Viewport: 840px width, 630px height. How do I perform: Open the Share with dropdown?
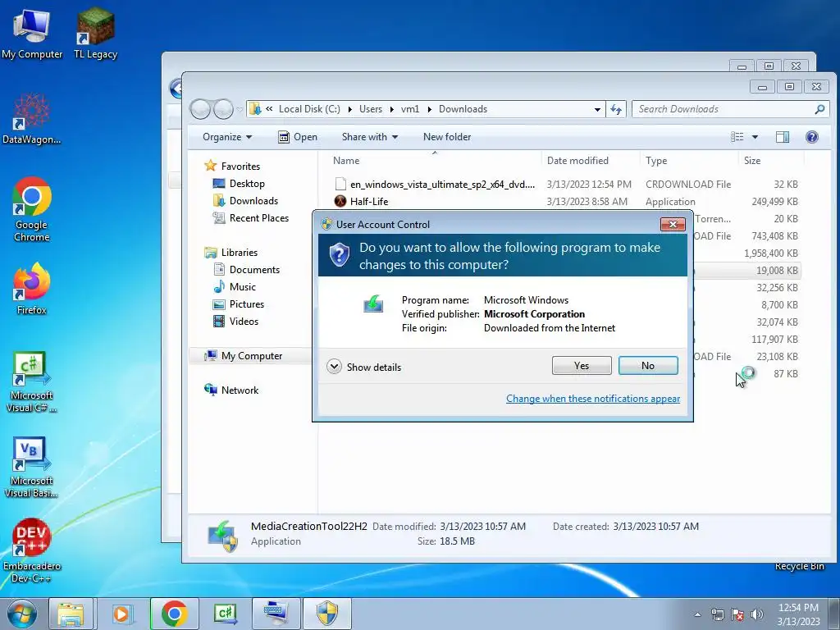tap(370, 137)
